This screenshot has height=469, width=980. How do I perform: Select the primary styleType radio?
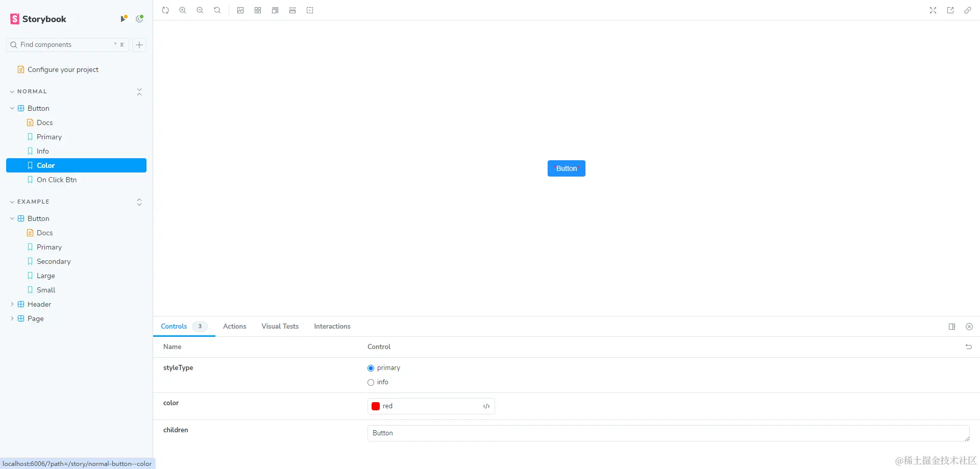click(x=371, y=368)
